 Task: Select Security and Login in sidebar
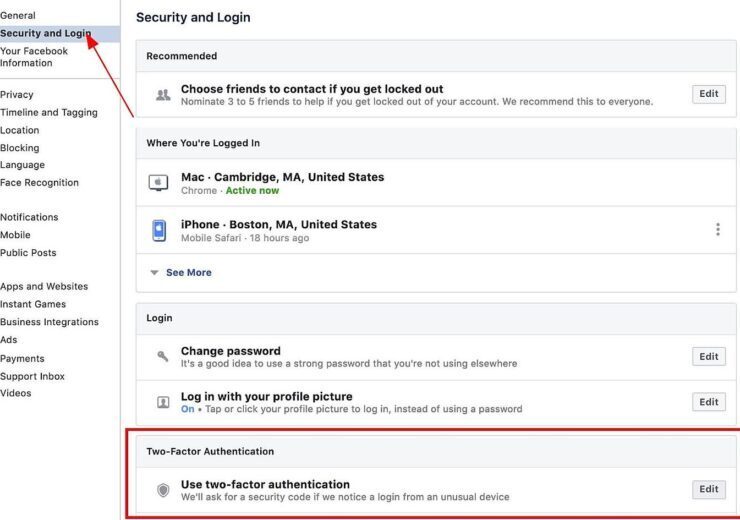point(45,34)
